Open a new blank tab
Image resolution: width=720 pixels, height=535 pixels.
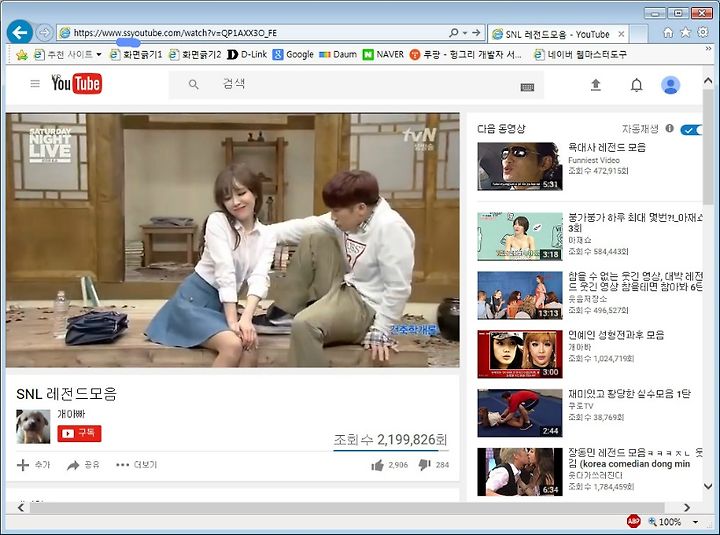[638, 34]
